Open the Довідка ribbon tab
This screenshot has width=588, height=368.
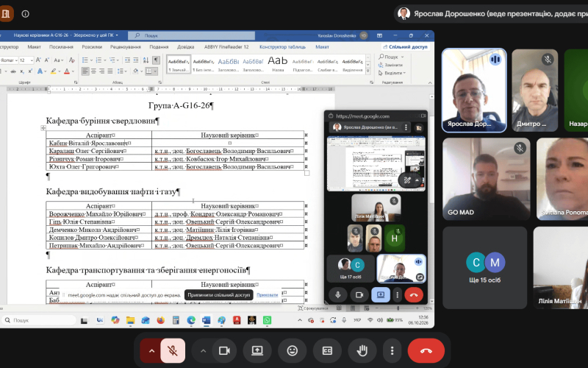click(186, 47)
